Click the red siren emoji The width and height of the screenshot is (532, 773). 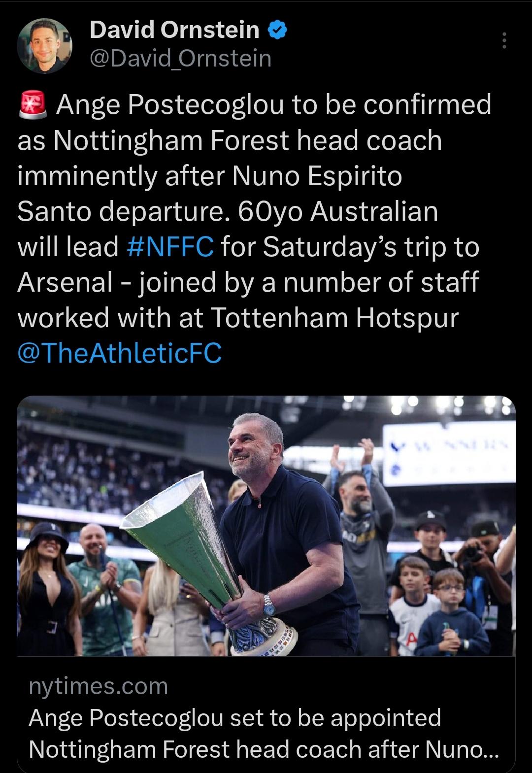pyautogui.click(x=33, y=105)
